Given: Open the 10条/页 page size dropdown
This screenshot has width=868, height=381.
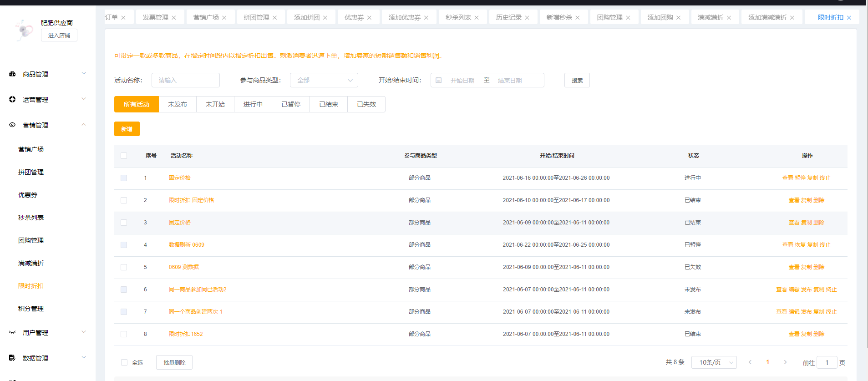Looking at the screenshot, I should [714, 362].
